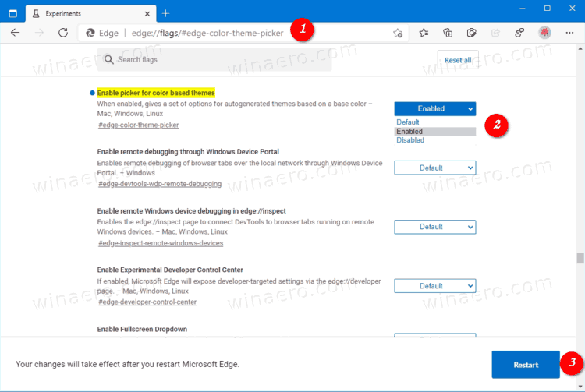Click the vertical scrollbar thumb
The width and height of the screenshot is (585, 392).
click(580, 258)
